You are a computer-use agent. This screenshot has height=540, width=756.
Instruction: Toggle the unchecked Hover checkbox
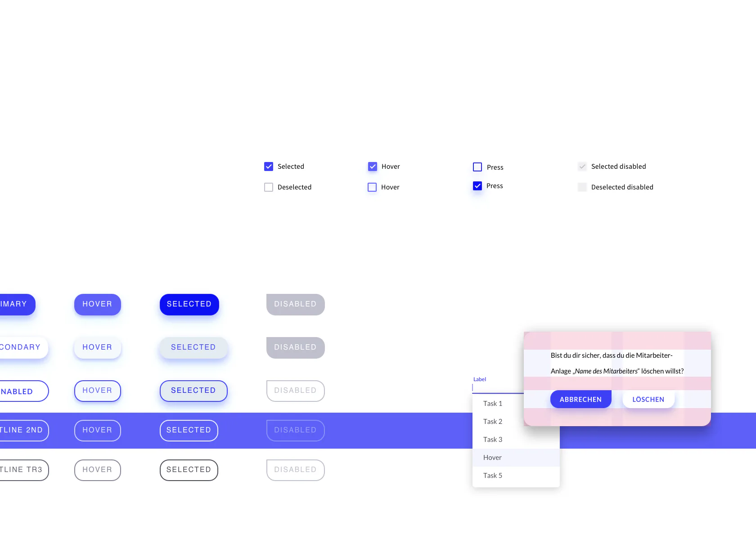click(x=372, y=187)
